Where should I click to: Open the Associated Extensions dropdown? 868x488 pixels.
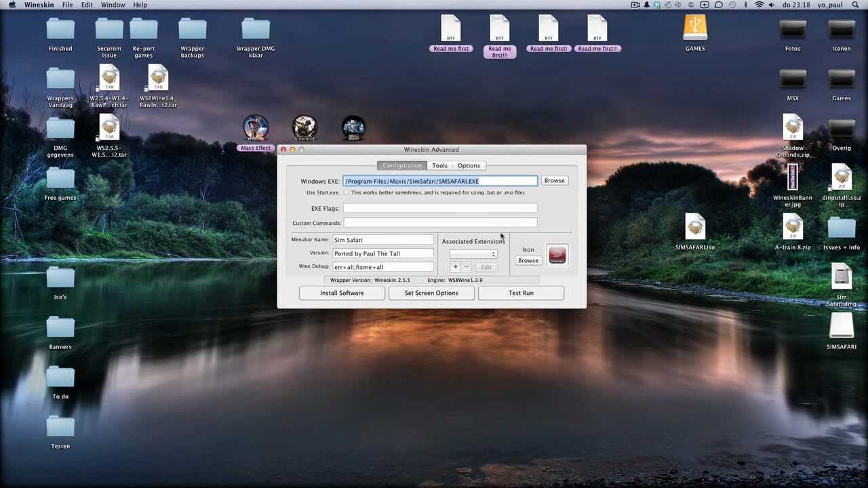[473, 254]
